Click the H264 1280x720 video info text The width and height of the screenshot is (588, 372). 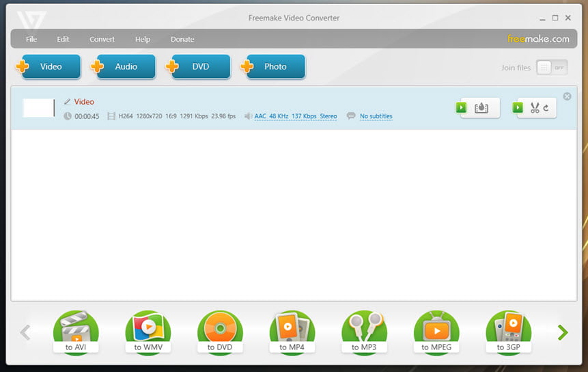coord(177,116)
